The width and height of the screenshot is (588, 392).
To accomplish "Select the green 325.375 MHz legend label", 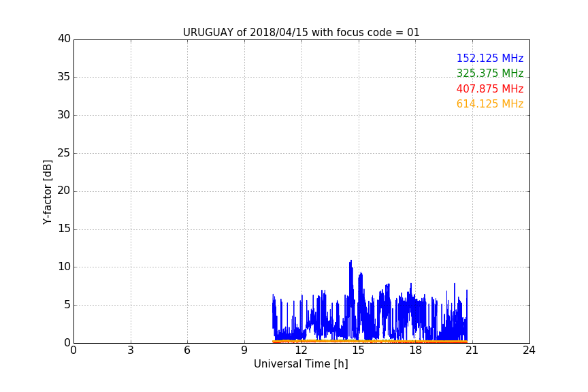I will click(x=490, y=73).
